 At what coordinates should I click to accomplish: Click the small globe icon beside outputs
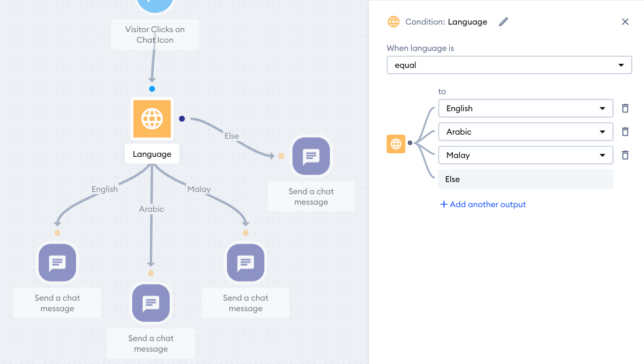(396, 144)
